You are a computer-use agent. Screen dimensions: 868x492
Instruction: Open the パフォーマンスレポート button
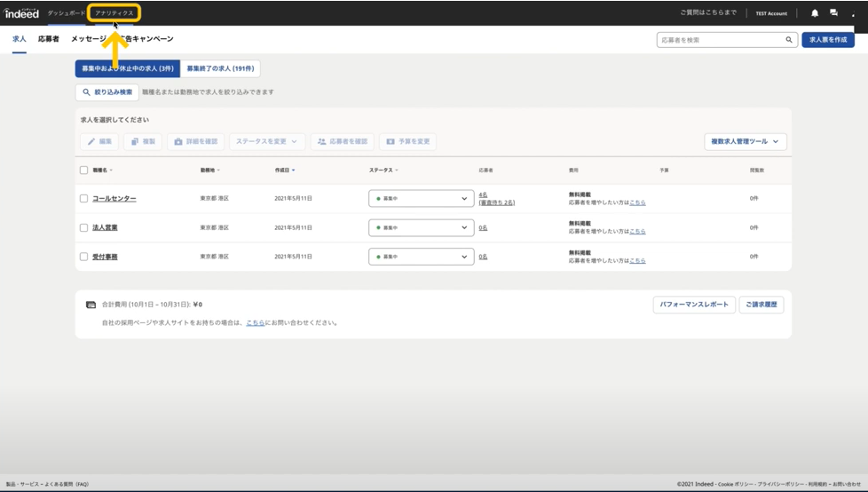[x=694, y=305]
